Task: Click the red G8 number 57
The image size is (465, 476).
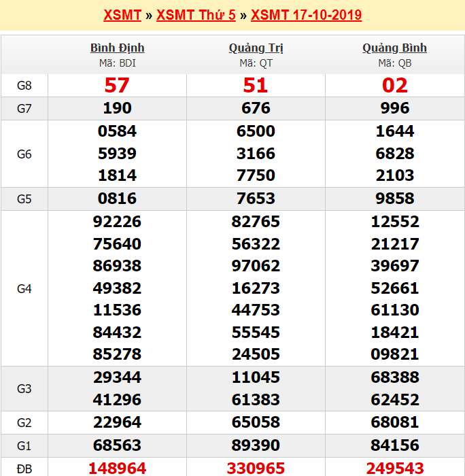Action: 117,85
